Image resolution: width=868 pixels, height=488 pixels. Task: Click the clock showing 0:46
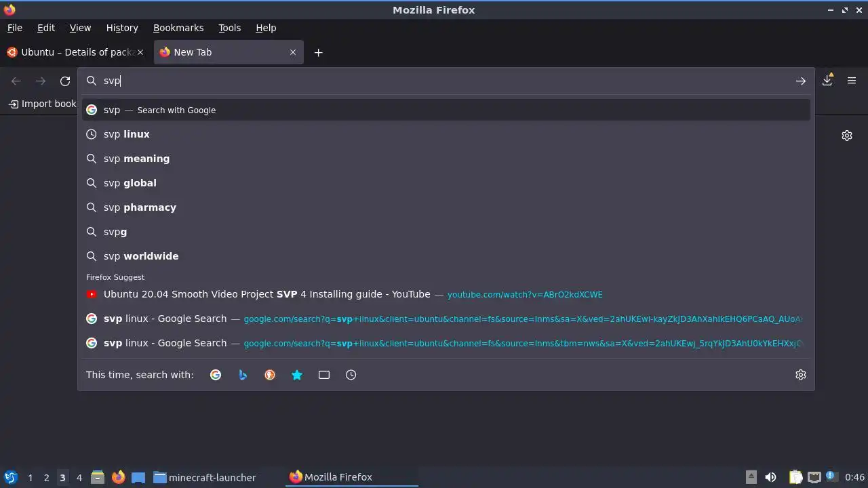[x=854, y=477]
